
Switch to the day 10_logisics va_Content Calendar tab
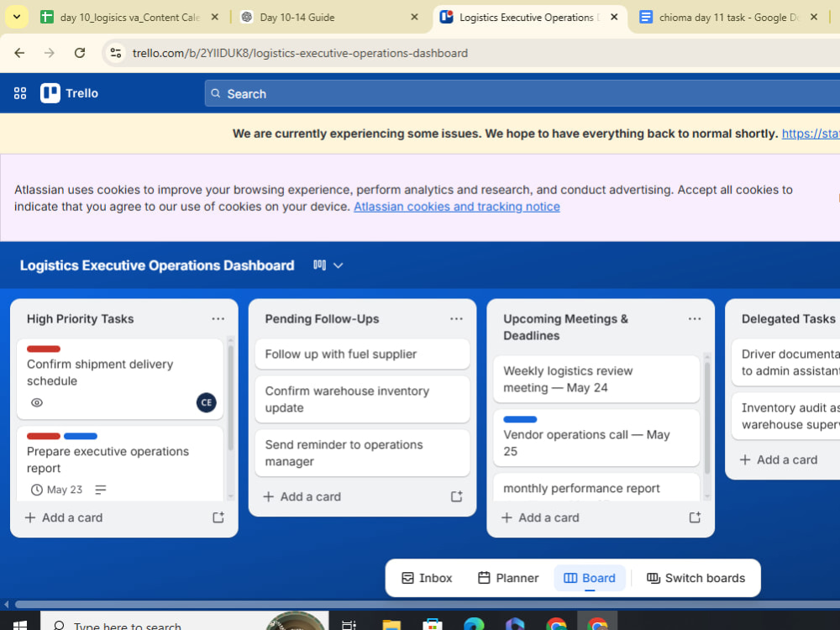point(129,17)
